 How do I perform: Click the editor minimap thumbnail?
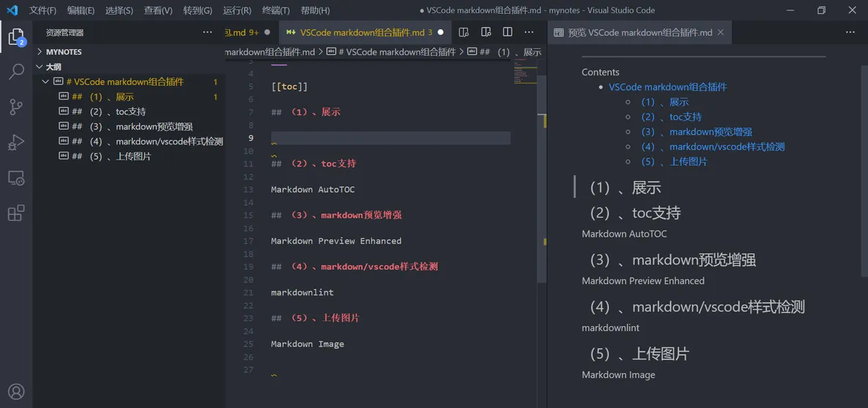point(525,72)
